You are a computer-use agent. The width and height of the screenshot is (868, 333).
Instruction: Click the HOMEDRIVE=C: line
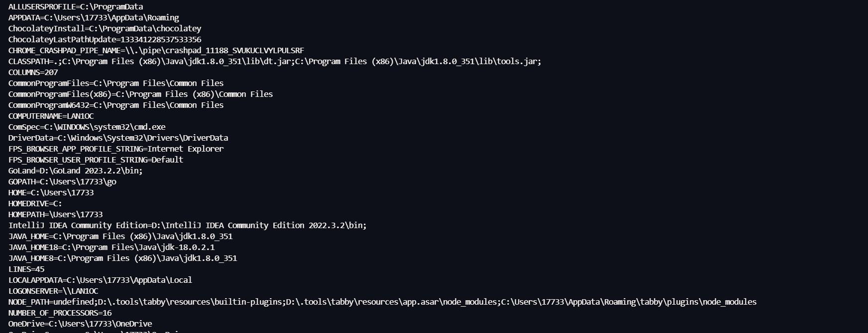coord(35,204)
